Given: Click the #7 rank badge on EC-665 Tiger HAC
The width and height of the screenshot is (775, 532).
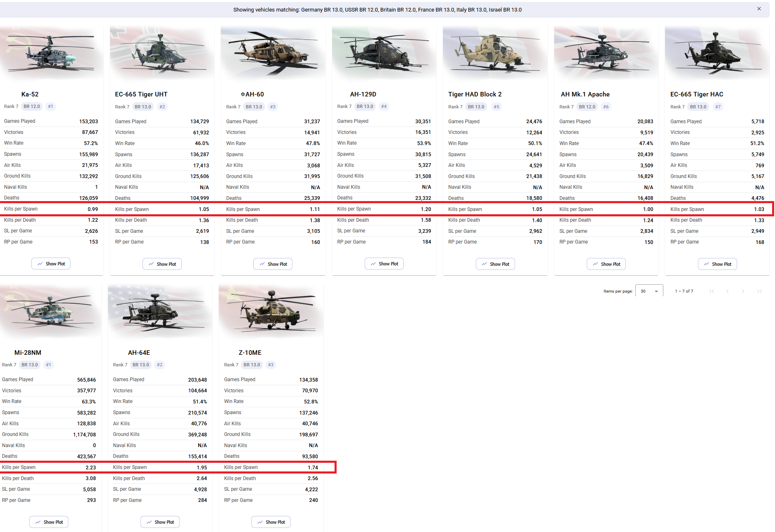Looking at the screenshot, I should (x=718, y=107).
